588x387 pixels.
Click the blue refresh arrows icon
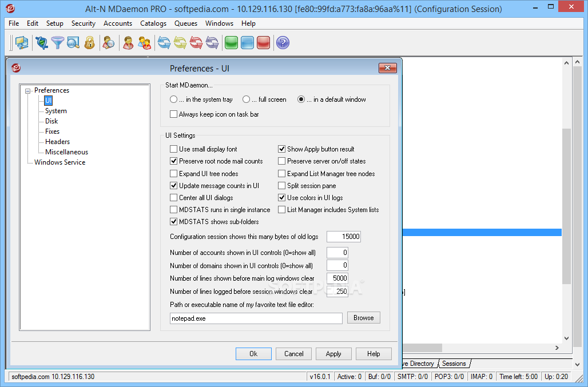[164, 43]
